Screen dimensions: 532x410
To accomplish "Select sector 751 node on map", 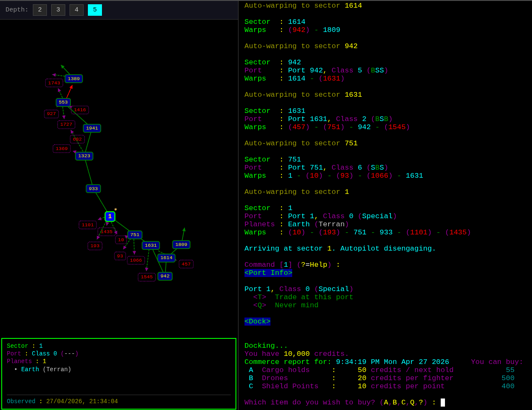I will [135, 235].
